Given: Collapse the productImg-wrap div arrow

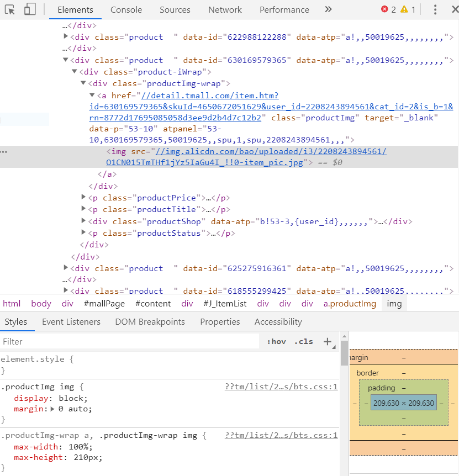Looking at the screenshot, I should coord(82,83).
